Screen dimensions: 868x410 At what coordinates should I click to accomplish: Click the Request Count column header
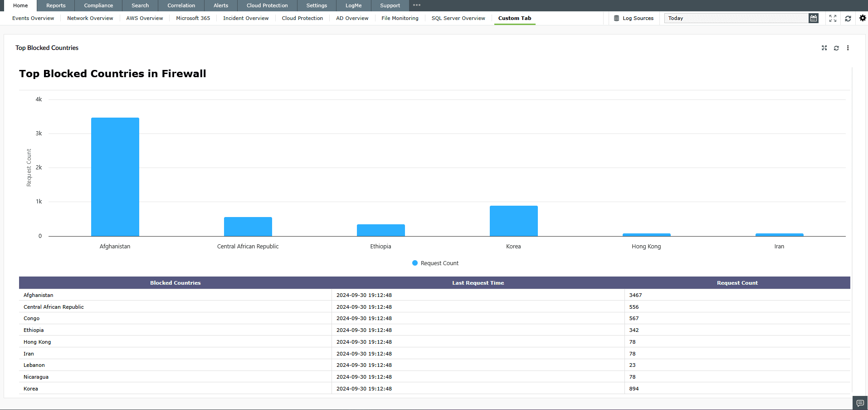(x=737, y=282)
